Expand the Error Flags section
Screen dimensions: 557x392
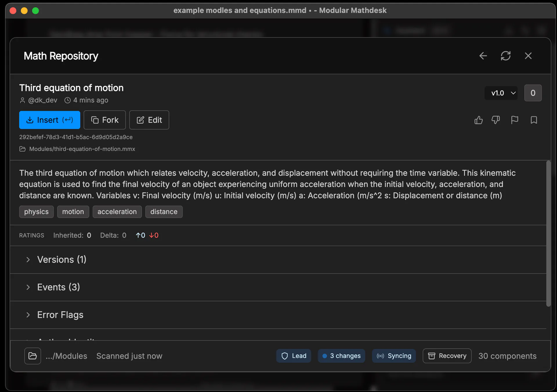tap(278, 315)
